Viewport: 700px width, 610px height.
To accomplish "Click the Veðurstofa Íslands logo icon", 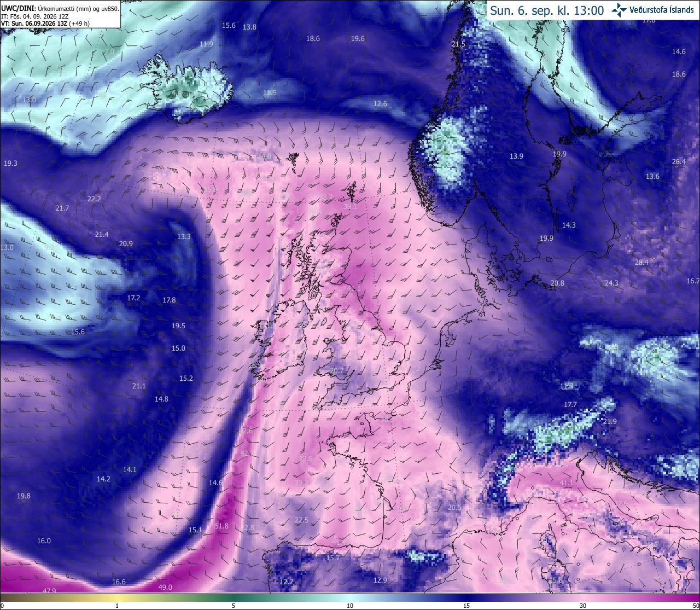I will click(619, 10).
